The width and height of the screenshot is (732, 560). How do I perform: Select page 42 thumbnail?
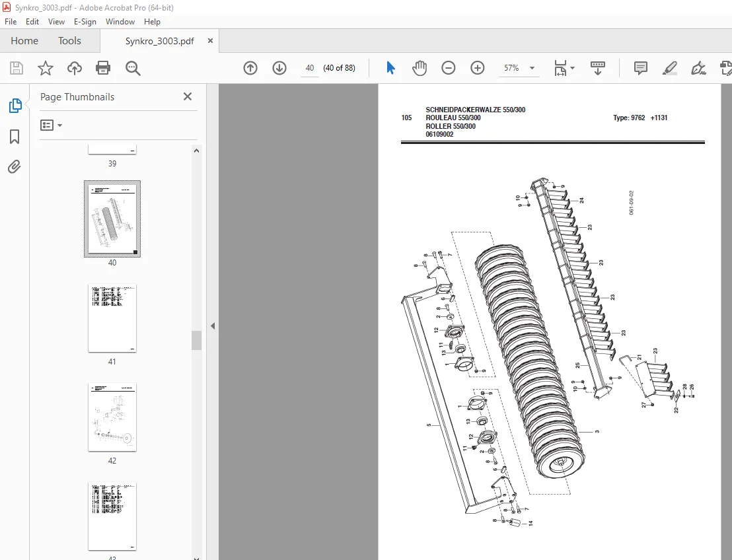(112, 417)
